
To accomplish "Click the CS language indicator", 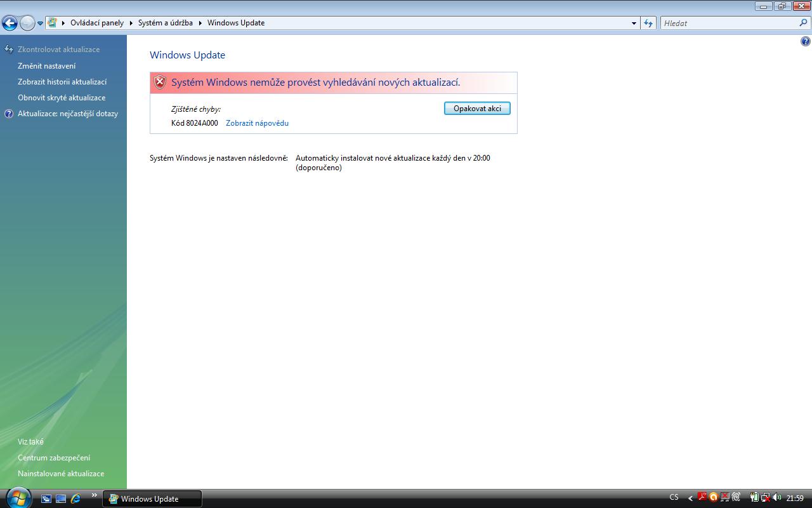I will 674,498.
